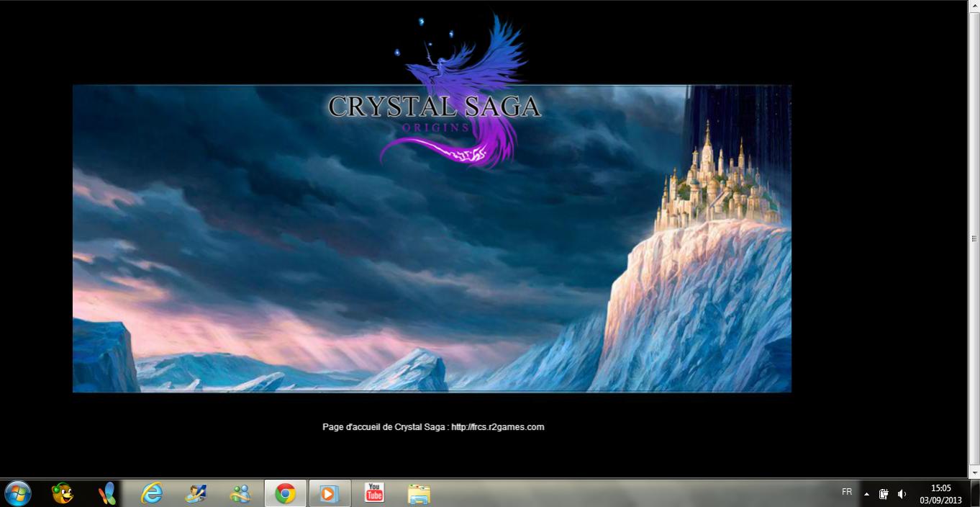The image size is (980, 507).
Task: Launch the bear with headphones taskbar app
Action: (63, 493)
